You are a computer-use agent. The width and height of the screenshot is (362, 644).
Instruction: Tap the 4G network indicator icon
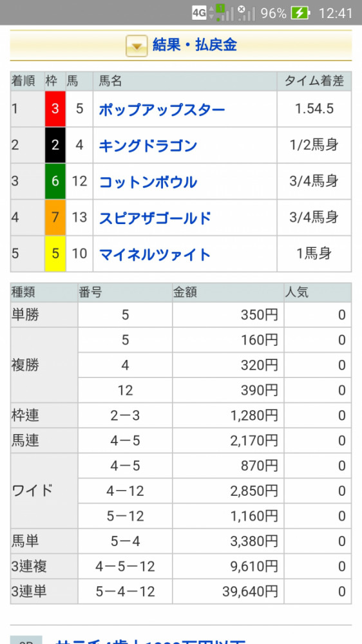click(199, 13)
